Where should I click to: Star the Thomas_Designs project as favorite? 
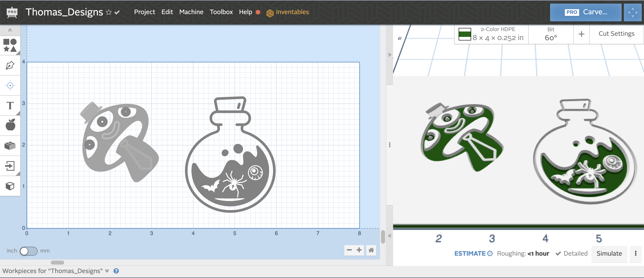pos(108,12)
